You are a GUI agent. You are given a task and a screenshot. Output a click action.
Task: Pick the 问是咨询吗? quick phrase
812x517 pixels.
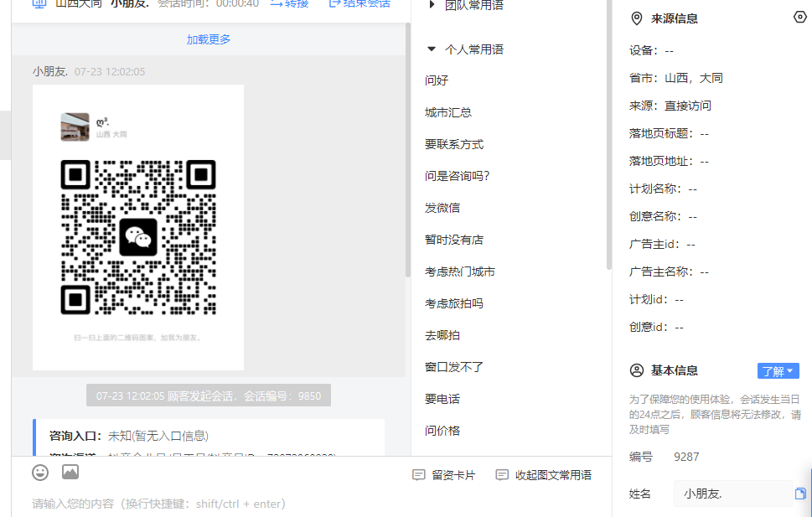click(x=457, y=176)
